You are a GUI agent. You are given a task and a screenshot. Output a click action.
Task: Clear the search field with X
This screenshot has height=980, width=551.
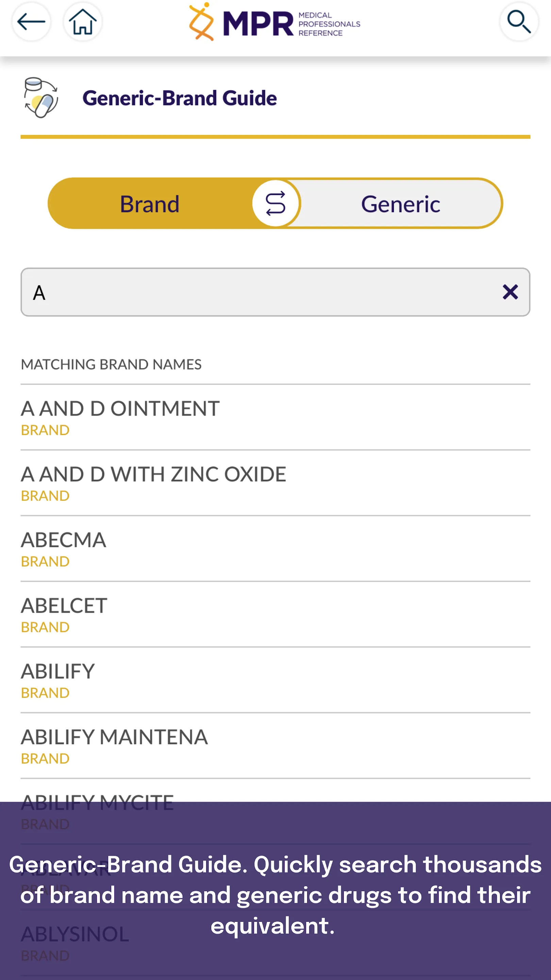510,292
